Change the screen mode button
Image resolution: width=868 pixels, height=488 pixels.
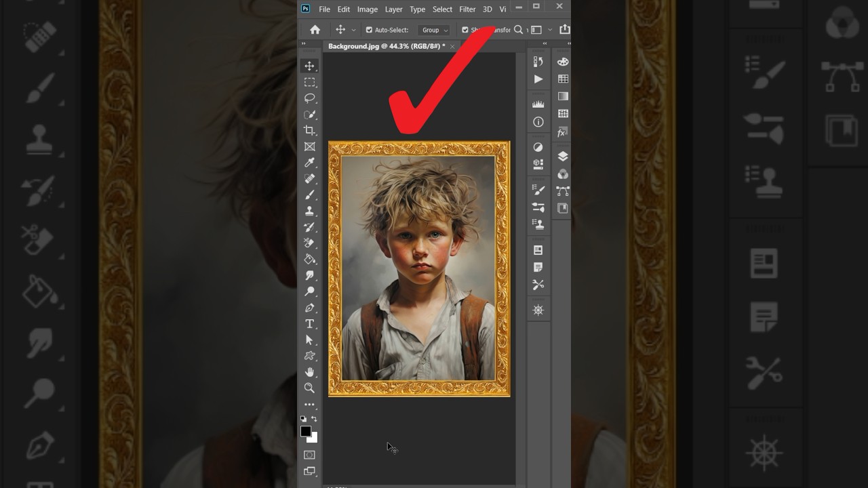[309, 471]
